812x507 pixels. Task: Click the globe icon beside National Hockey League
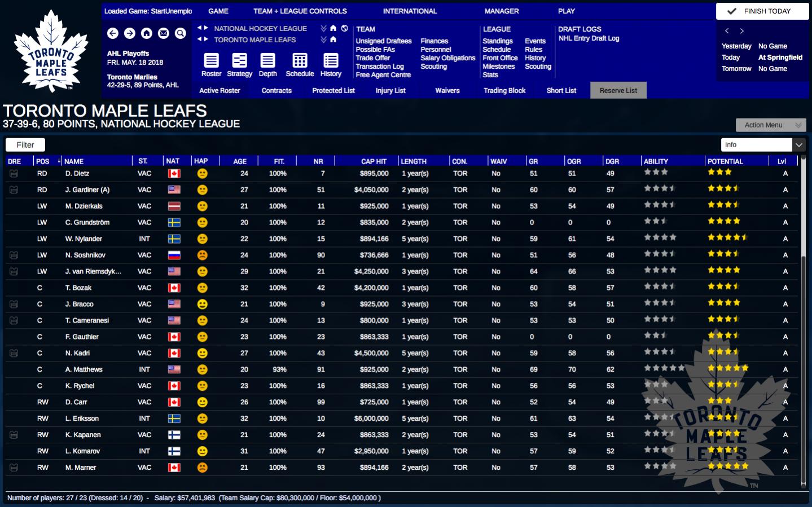tap(344, 28)
